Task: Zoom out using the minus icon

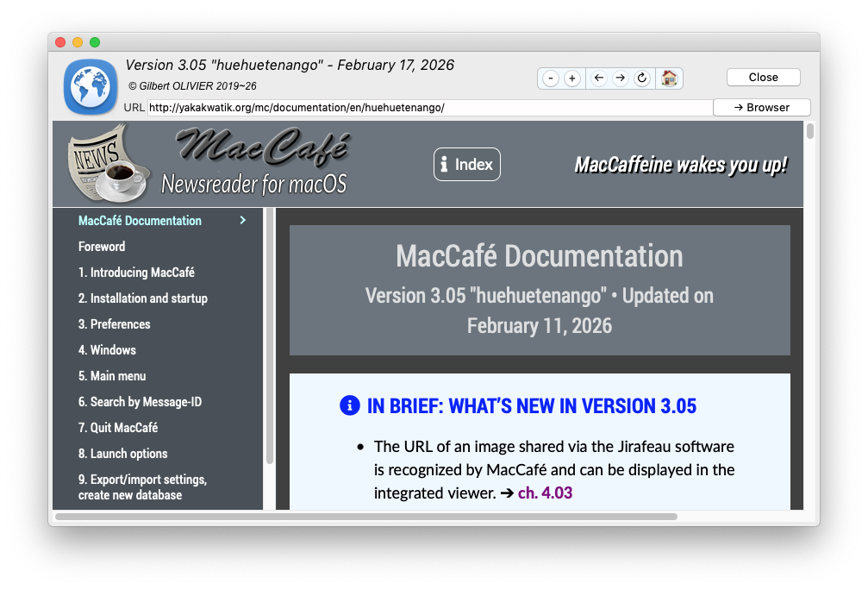Action: coord(550,78)
